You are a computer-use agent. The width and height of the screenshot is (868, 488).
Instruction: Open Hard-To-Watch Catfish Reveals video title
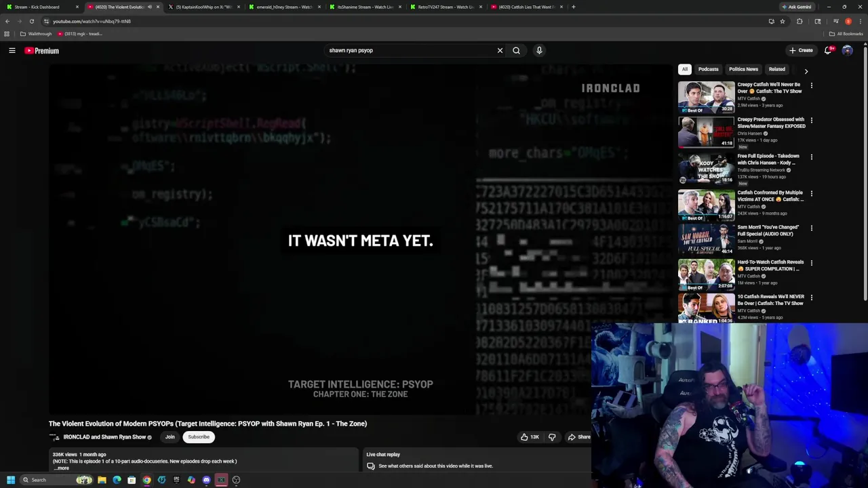click(770, 265)
